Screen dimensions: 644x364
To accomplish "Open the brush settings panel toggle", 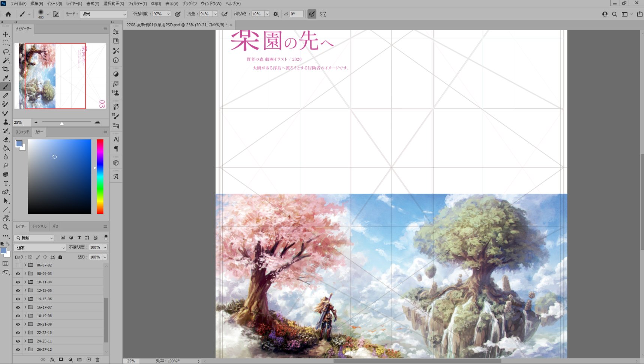I will tap(56, 14).
